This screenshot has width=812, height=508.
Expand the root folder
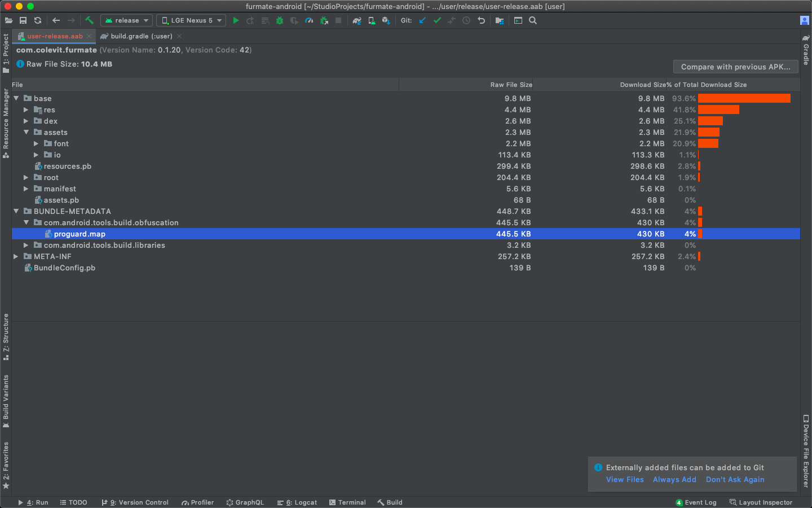pyautogui.click(x=26, y=177)
